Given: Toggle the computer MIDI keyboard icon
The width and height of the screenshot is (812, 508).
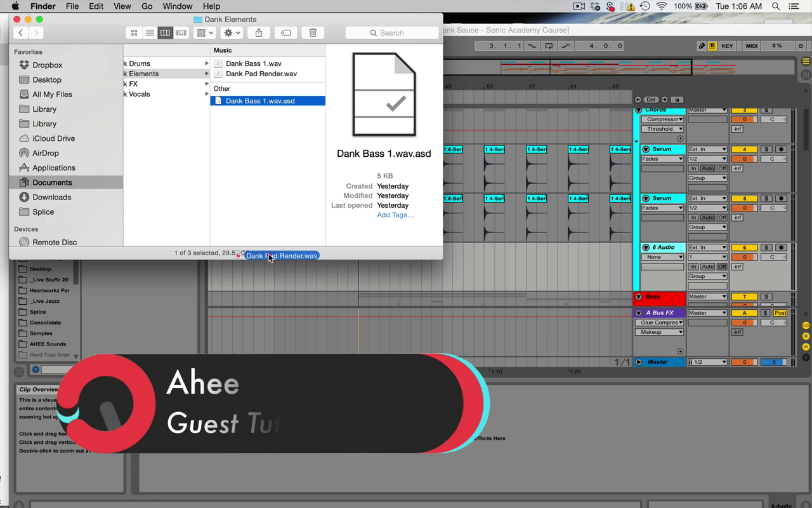Looking at the screenshot, I should coord(712,46).
